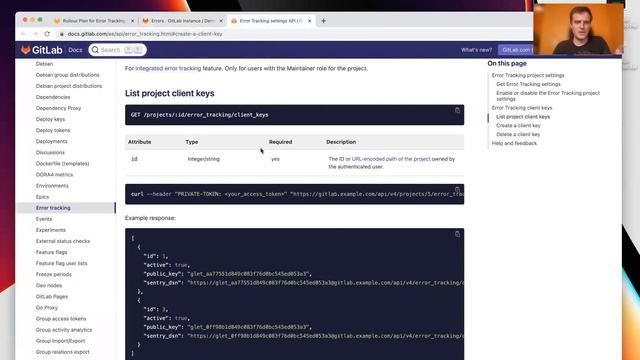Click the GitLab.com button in header
The width and height of the screenshot is (640, 360).
pos(516,50)
